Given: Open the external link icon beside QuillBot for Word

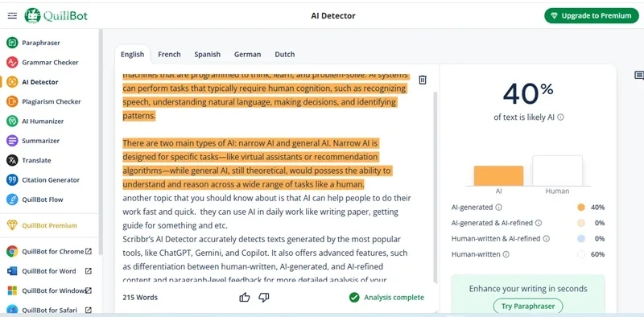Looking at the screenshot, I should click(x=88, y=271).
